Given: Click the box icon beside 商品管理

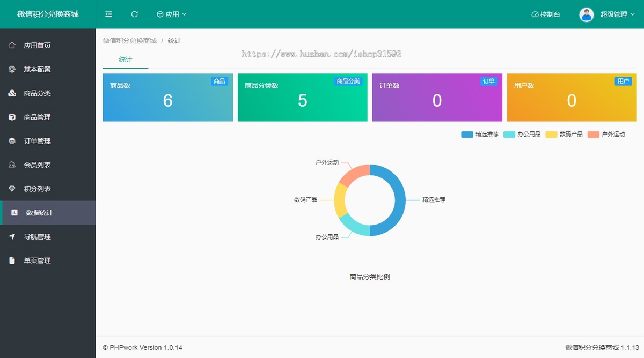Looking at the screenshot, I should coord(12,117).
